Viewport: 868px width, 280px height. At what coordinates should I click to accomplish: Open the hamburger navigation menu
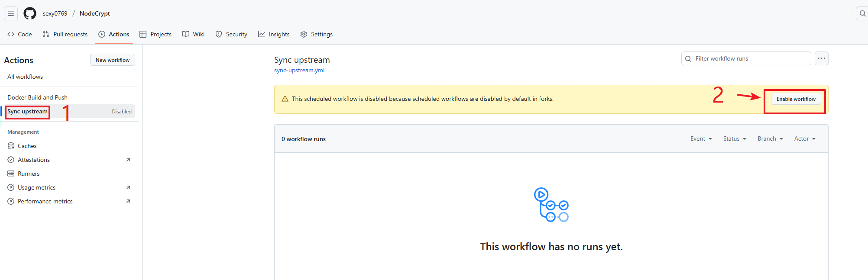pyautogui.click(x=11, y=13)
